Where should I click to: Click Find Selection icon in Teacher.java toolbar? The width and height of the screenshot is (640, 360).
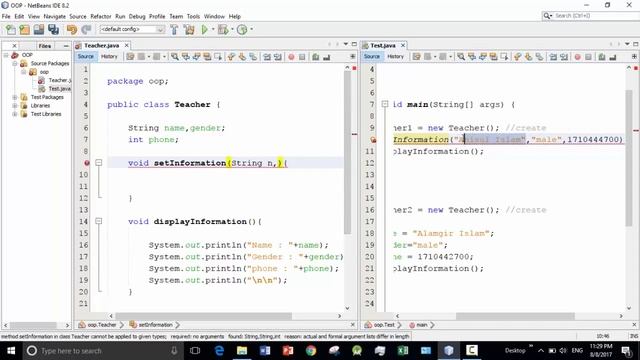175,57
